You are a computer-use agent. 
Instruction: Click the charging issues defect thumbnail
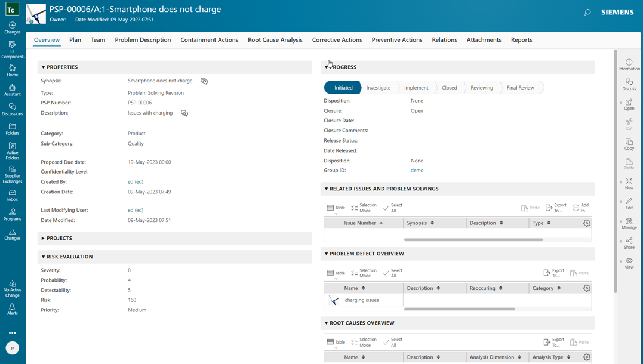[x=333, y=300]
